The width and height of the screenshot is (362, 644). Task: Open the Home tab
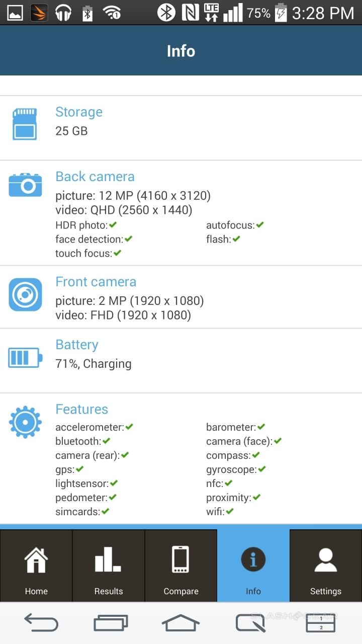click(x=36, y=566)
